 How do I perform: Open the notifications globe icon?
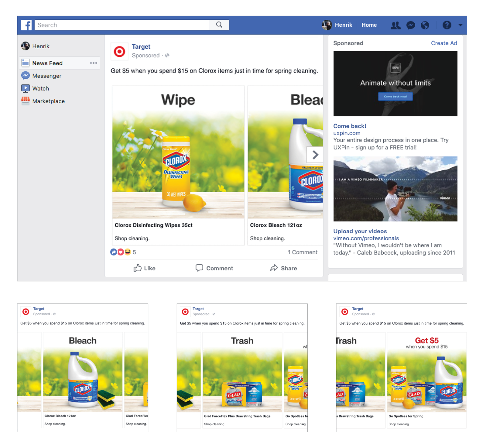coord(425,25)
